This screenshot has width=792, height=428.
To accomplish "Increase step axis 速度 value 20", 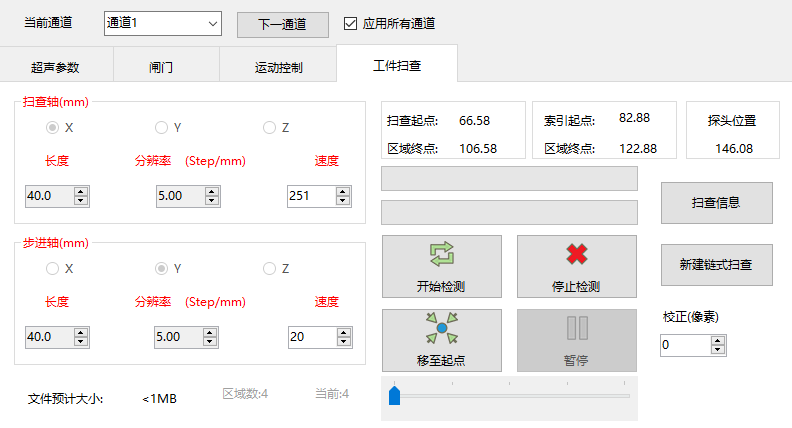I will tap(341, 332).
